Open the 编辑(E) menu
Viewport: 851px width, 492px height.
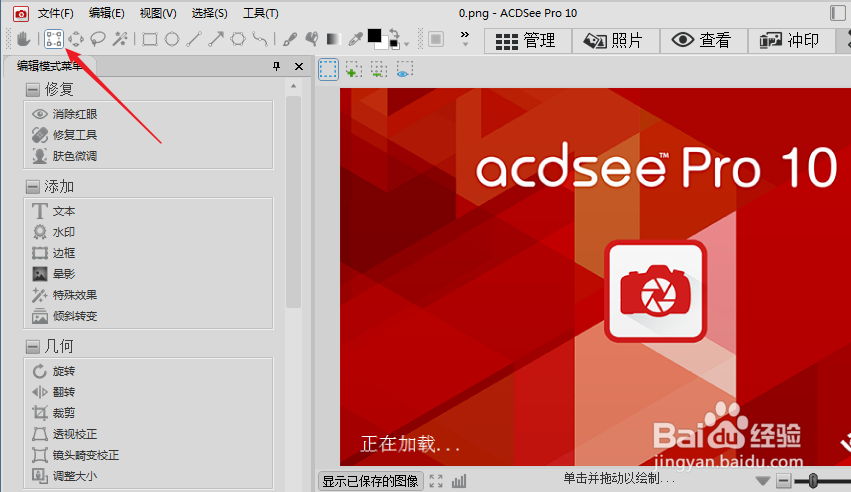[106, 13]
